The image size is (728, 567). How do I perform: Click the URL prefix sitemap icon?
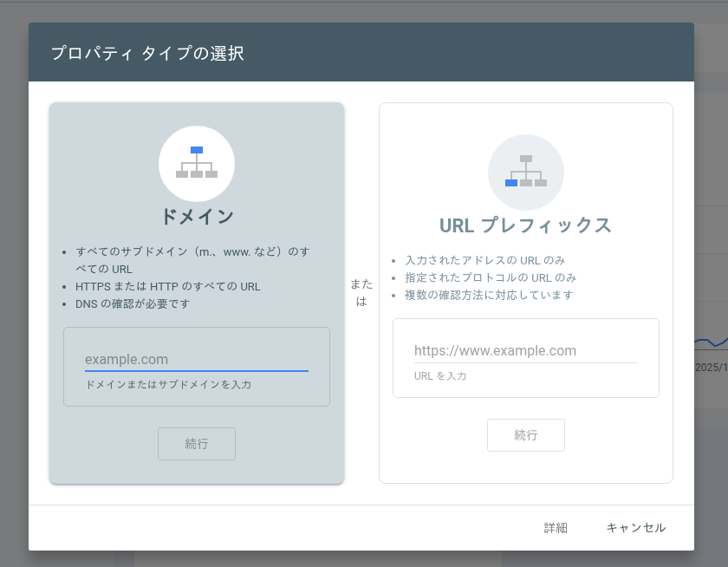526,173
